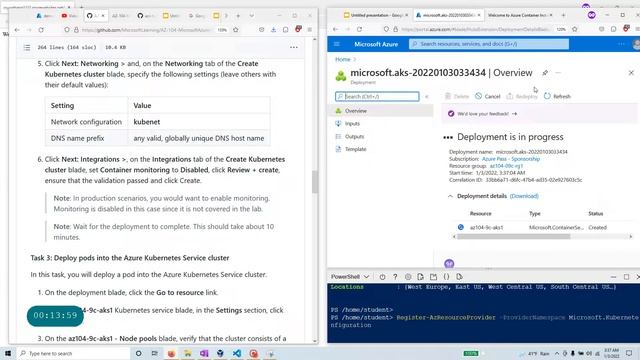Click the Home breadcrumb link
This screenshot has height=360, width=640.
342,59
